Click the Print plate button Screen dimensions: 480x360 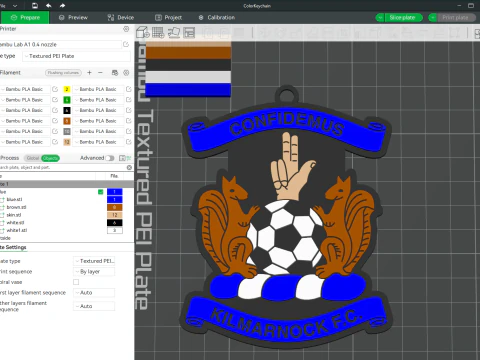[456, 18]
